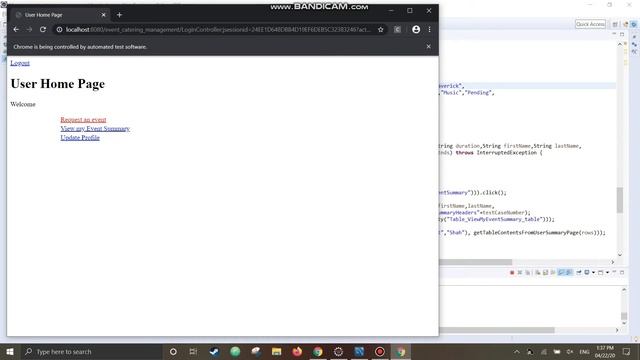Open File Explorer from the taskbar

pos(276,351)
